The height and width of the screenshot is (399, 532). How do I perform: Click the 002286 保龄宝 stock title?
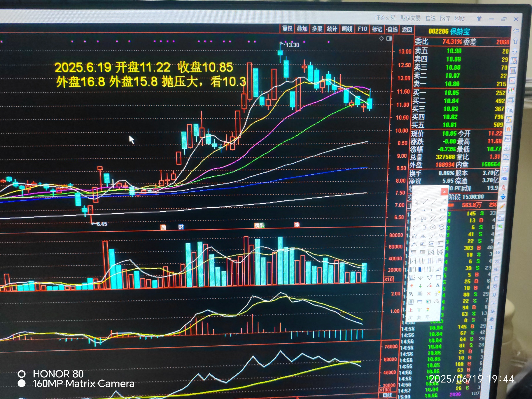449,31
